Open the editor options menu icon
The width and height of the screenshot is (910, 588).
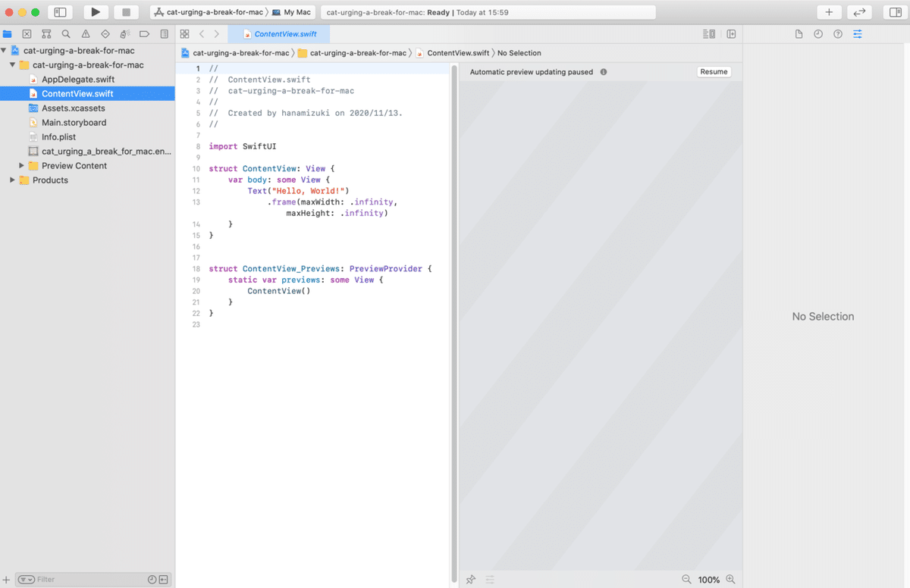[x=709, y=34]
